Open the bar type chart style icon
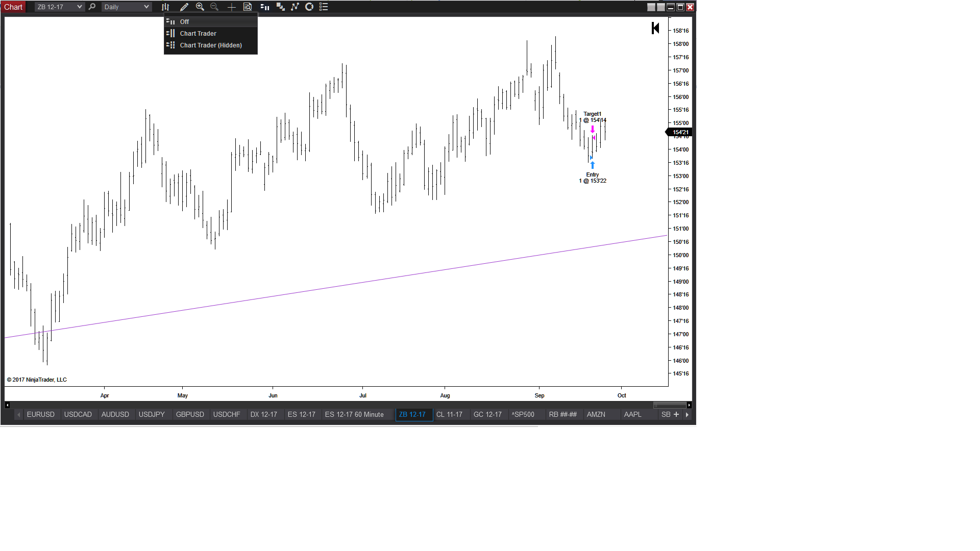The width and height of the screenshot is (980, 551). (165, 7)
